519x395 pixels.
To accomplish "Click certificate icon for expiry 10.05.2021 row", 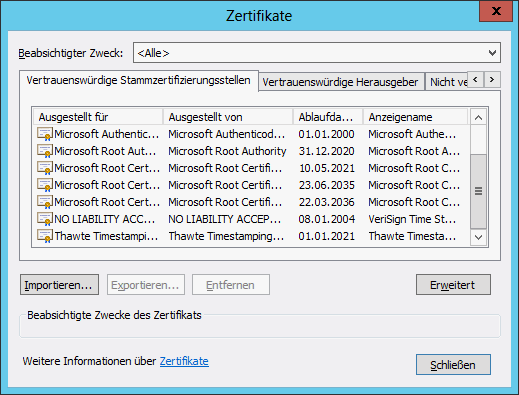I will [x=45, y=168].
